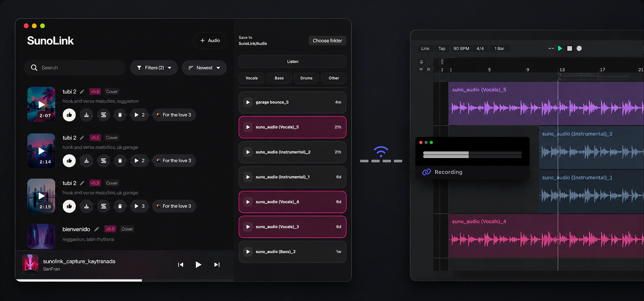The width and height of the screenshot is (644, 301).
Task: Filter audio list by Vocals
Action: (251, 78)
